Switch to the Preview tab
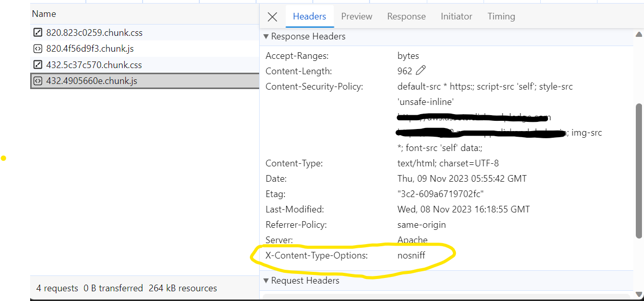The height and width of the screenshot is (301, 644). [356, 16]
